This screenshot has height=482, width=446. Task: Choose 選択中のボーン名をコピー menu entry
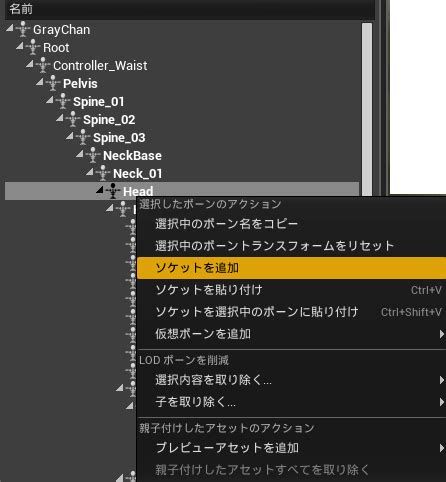coord(292,224)
